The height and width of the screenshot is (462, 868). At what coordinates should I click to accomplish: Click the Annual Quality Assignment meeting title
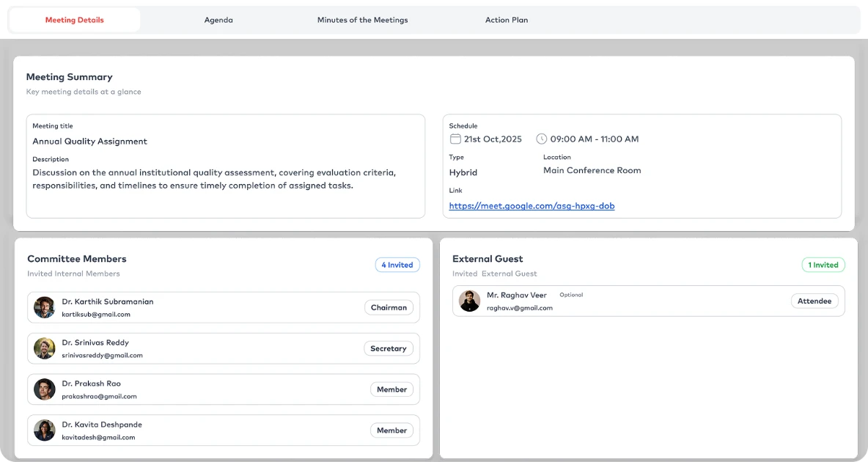point(89,142)
